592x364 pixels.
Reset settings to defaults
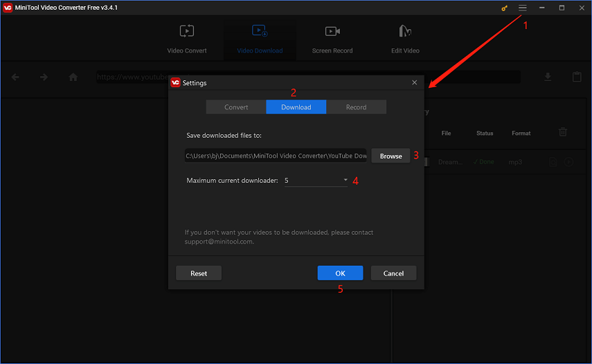point(199,273)
